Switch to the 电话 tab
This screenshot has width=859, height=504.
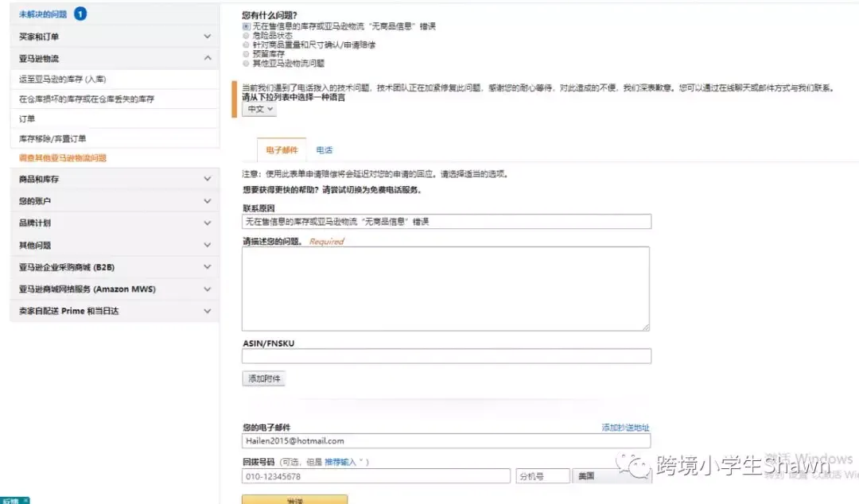click(324, 149)
